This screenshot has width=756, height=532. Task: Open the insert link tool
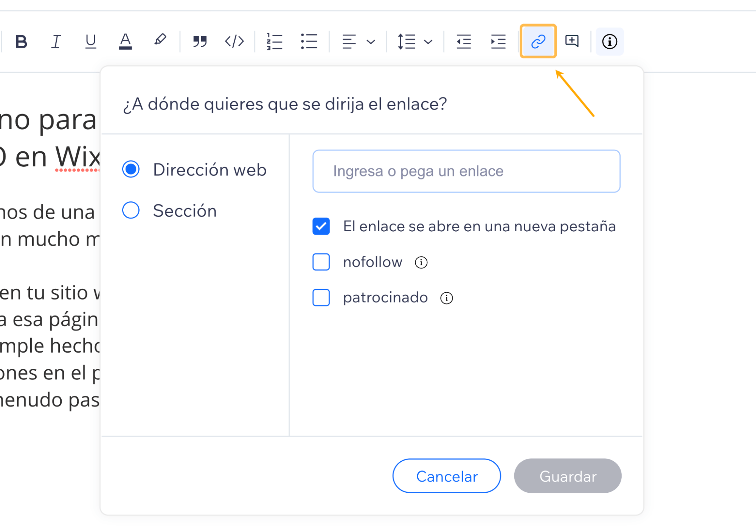coord(538,41)
